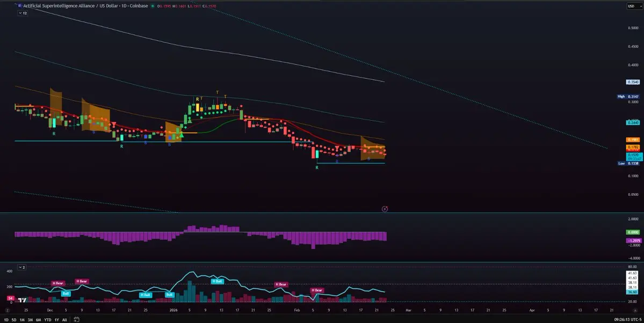Click the red down-arrow sell signal near December 17

click(x=114, y=124)
